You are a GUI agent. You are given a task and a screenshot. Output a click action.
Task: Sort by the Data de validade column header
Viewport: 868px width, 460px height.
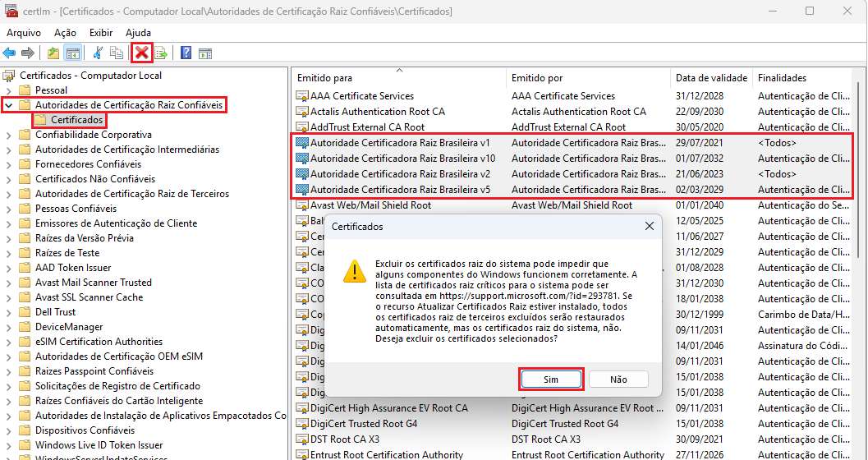click(x=711, y=78)
